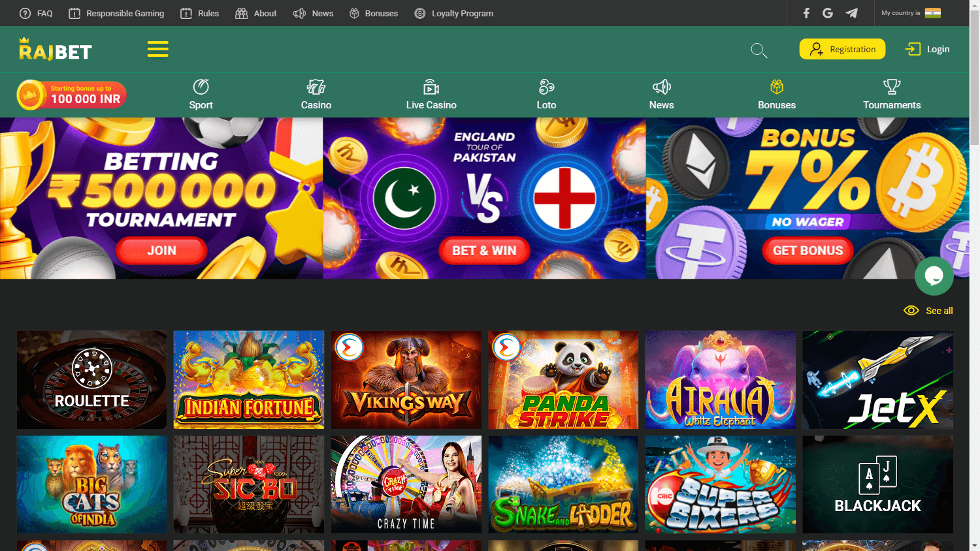Go to the Live Casino section

point(431,95)
